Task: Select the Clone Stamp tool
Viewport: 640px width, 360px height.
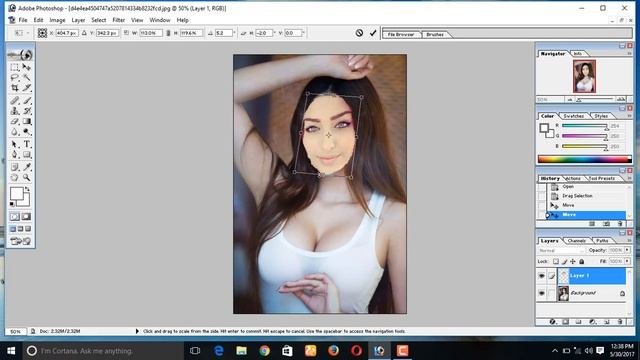Action: tap(15, 111)
